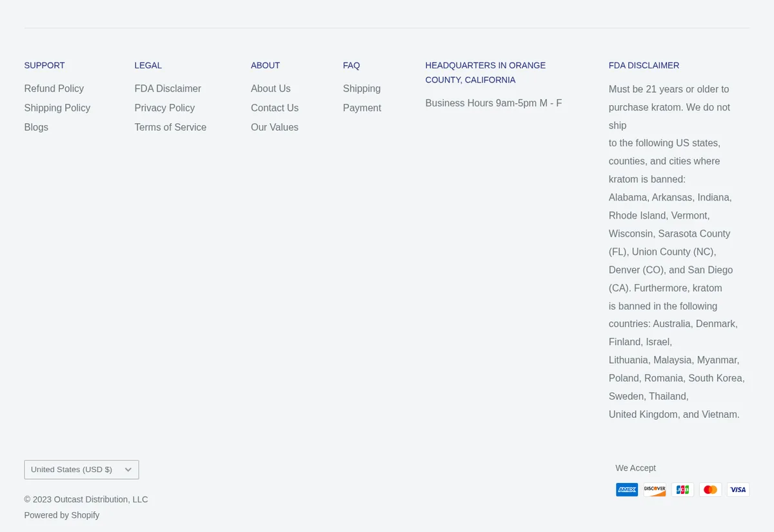Click the Visa payment icon

(738, 489)
